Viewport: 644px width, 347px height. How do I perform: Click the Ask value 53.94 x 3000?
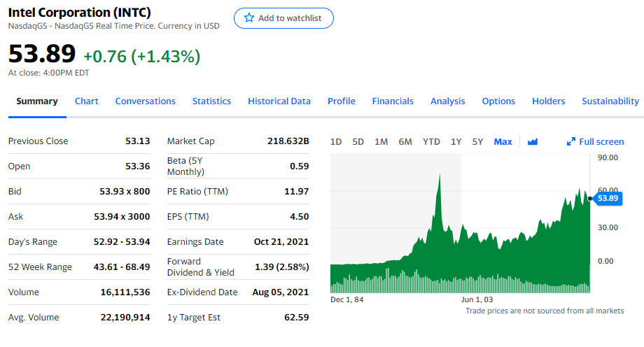pos(122,216)
